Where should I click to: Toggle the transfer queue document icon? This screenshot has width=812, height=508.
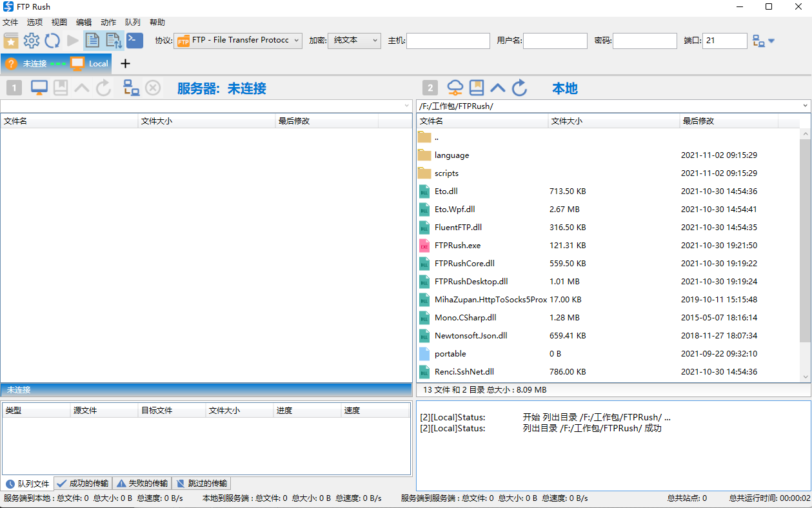(114, 41)
